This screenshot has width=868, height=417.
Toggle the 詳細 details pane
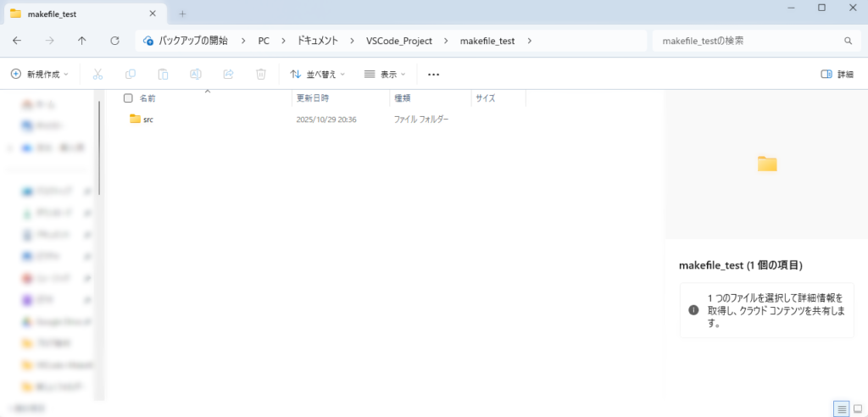pyautogui.click(x=837, y=75)
